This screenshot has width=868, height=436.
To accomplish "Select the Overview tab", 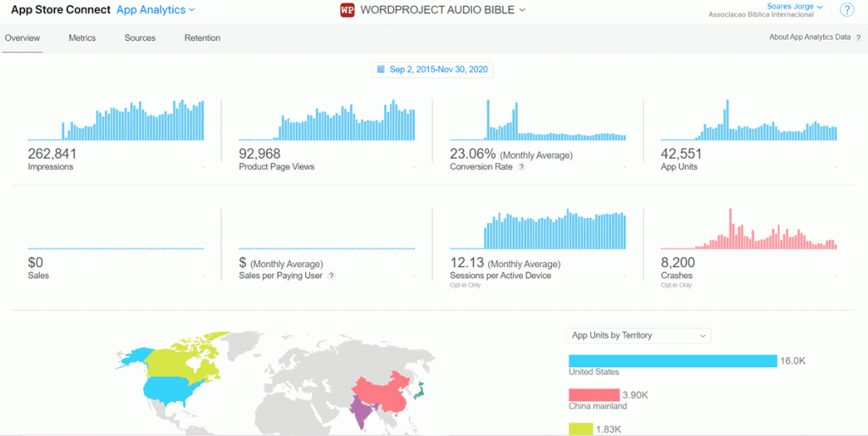I will click(22, 38).
